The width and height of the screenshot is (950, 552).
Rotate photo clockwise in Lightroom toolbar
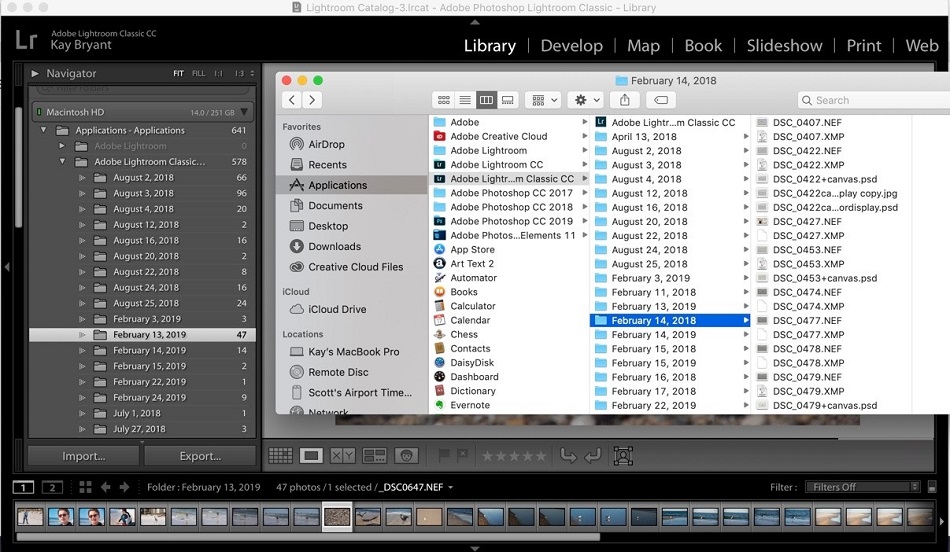pyautogui.click(x=593, y=456)
